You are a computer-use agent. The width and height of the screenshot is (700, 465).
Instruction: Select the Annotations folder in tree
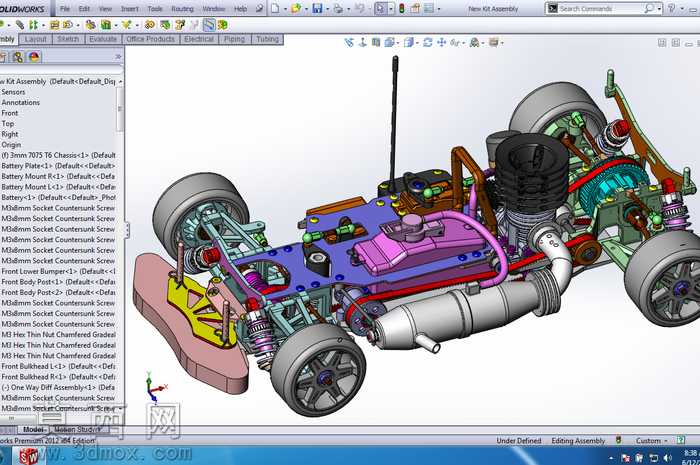(x=21, y=102)
